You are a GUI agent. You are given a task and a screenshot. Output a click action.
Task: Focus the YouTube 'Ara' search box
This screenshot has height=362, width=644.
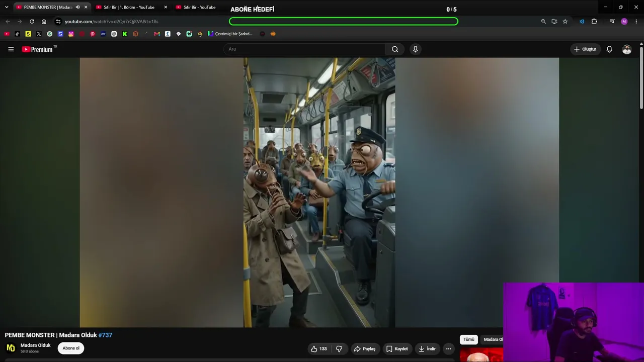click(304, 49)
